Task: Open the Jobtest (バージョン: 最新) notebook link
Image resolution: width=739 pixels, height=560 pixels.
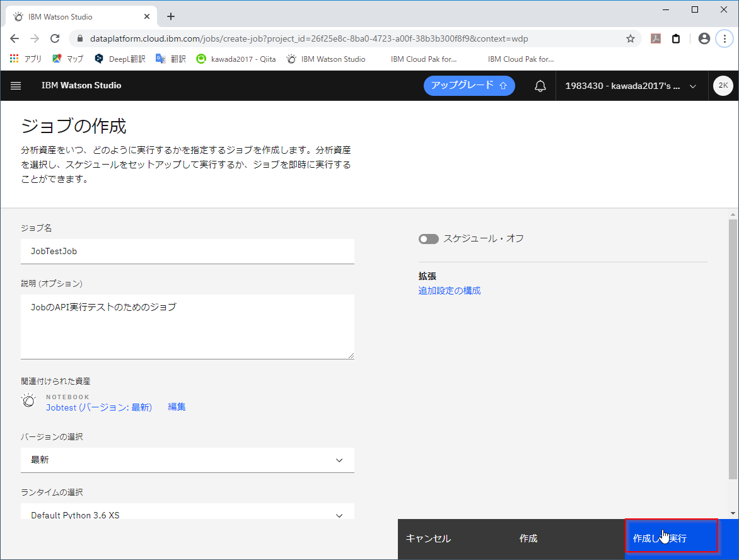Action: pyautogui.click(x=98, y=407)
